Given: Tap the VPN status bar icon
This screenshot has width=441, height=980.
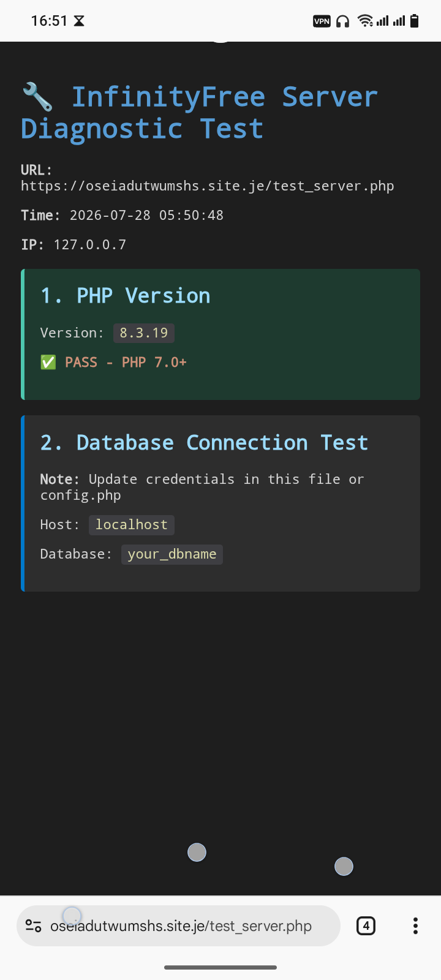Looking at the screenshot, I should coord(322,21).
